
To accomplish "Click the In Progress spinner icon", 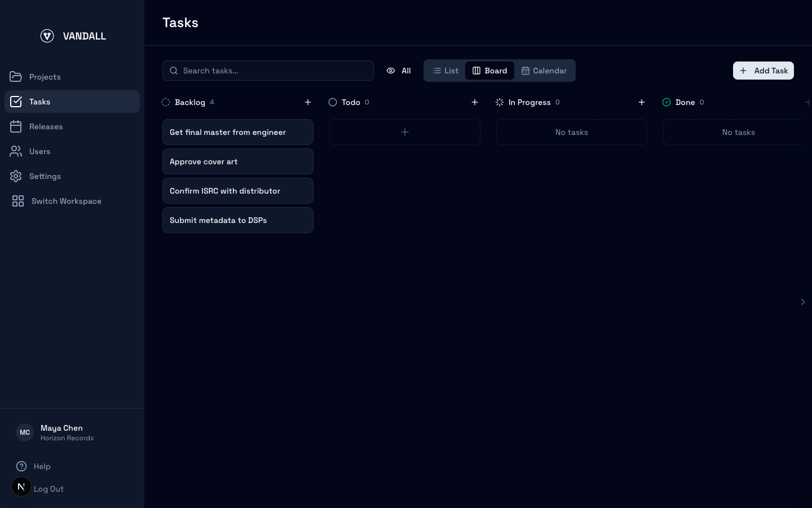I will [500, 102].
